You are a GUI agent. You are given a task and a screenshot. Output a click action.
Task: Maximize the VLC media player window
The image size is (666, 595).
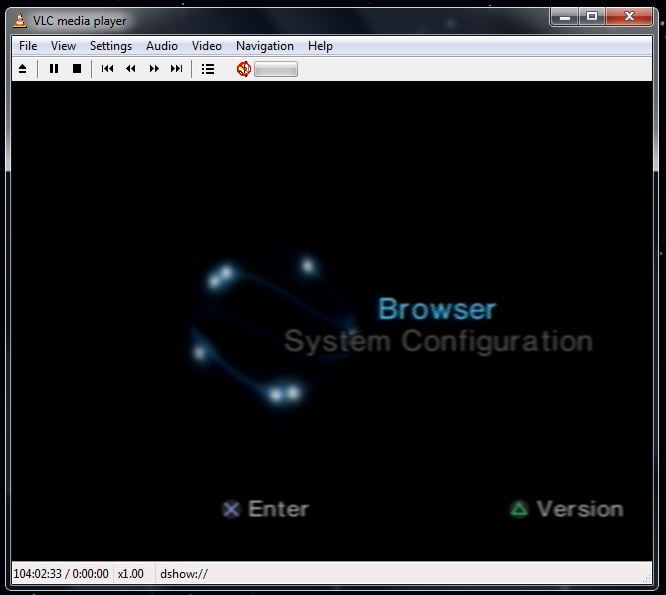(592, 17)
